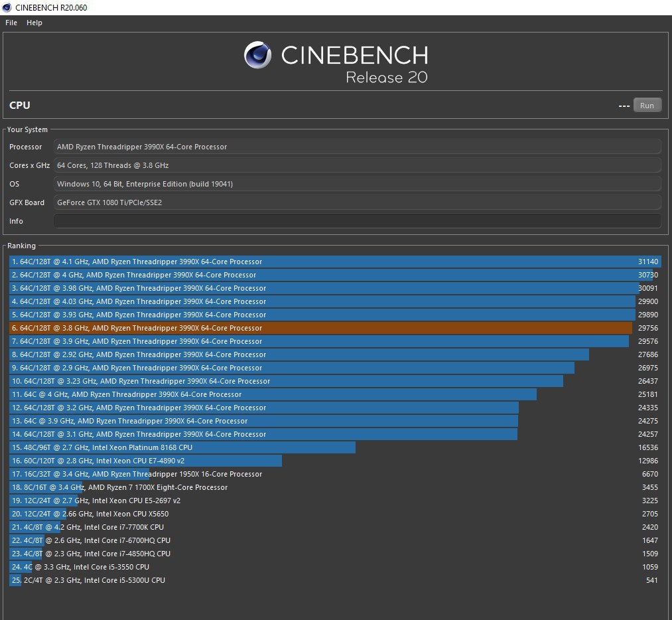The width and height of the screenshot is (672, 620).
Task: Select the highlighted orange row 6 result
Action: [x=335, y=328]
